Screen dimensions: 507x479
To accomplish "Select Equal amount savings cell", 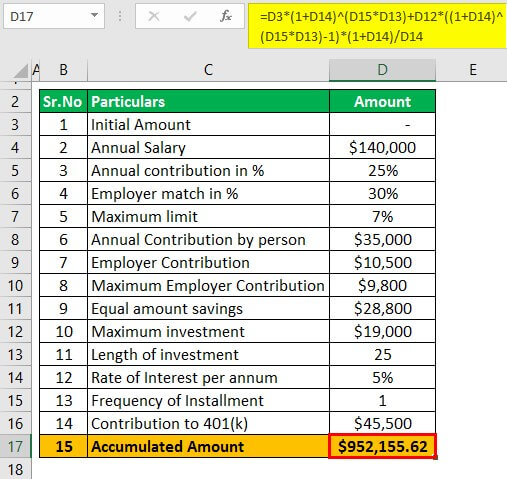I will (208, 308).
